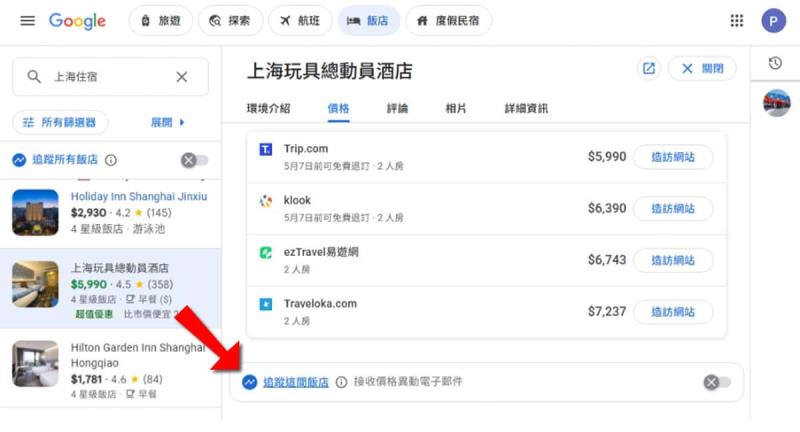Visit Trip.com site via 造訪網站

[x=673, y=157]
